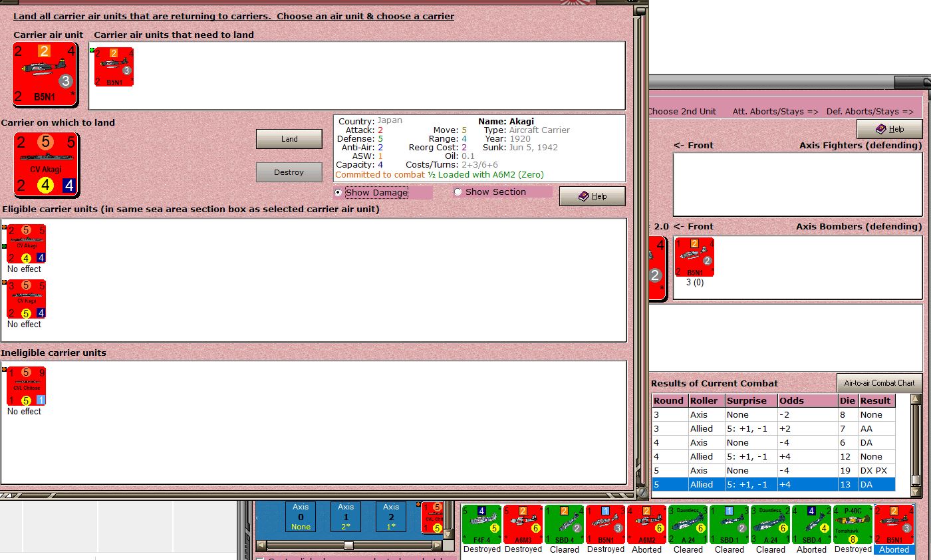
Task: Enable the Show Damage radio option
Action: (x=338, y=192)
